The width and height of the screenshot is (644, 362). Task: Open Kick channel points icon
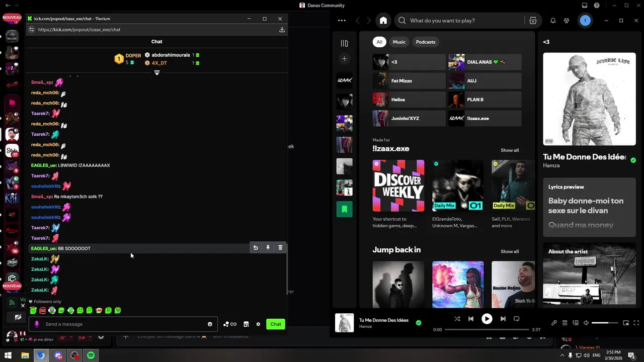(x=230, y=324)
